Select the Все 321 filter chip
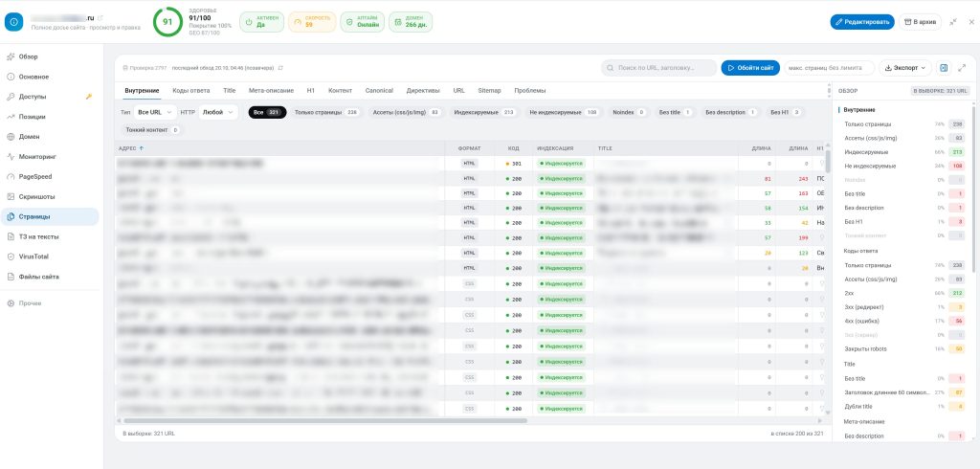980x469 pixels. pyautogui.click(x=268, y=113)
